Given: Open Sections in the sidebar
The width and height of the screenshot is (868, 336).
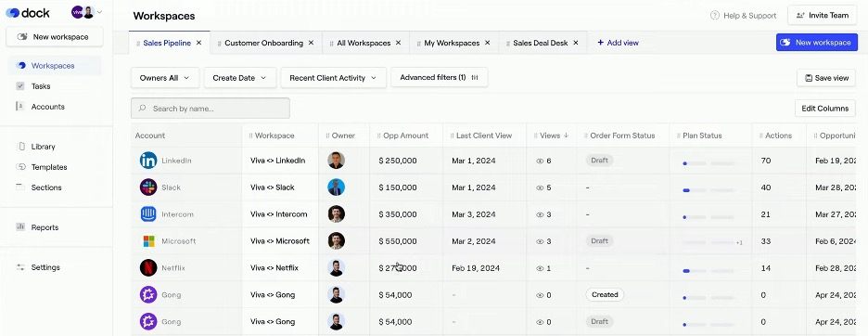Looking at the screenshot, I should (46, 187).
